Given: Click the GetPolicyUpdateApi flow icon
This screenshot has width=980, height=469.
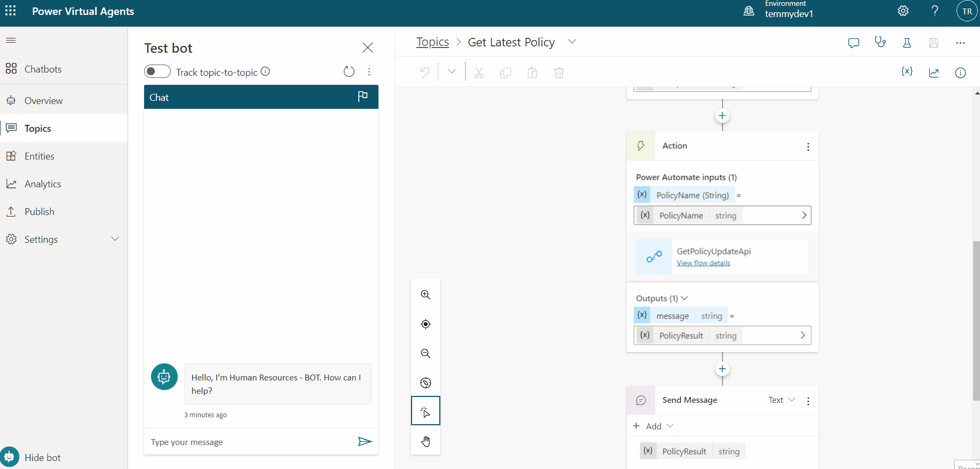Looking at the screenshot, I should pyautogui.click(x=654, y=257).
